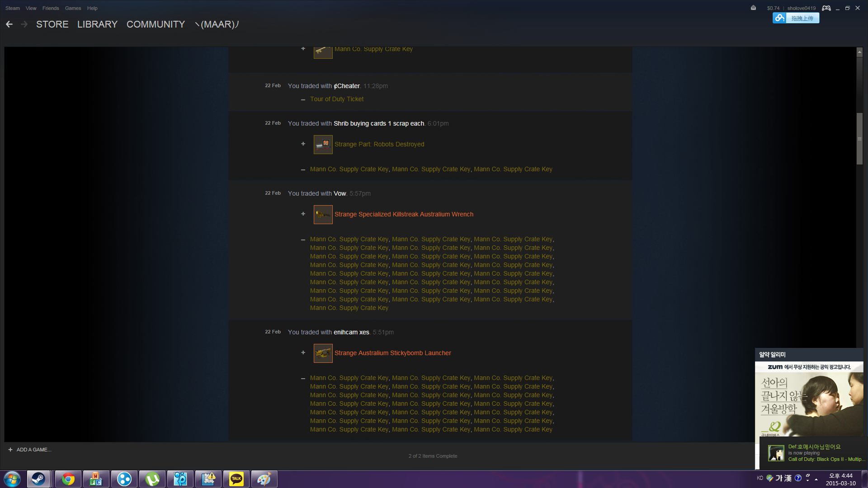Click the back navigation arrow
868x488 pixels.
point(9,24)
